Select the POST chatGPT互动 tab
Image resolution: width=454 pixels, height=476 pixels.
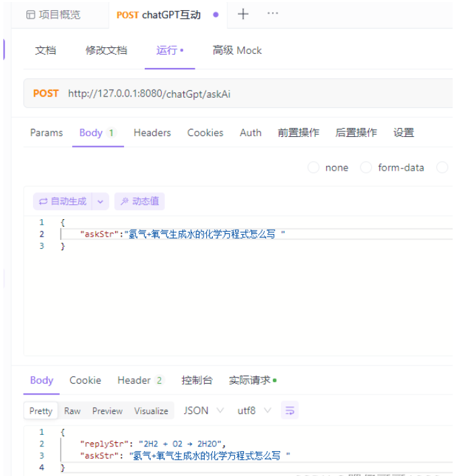(168, 15)
